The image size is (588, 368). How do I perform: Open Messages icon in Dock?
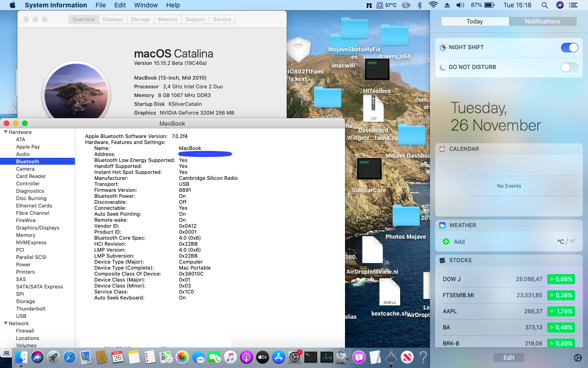click(x=198, y=357)
